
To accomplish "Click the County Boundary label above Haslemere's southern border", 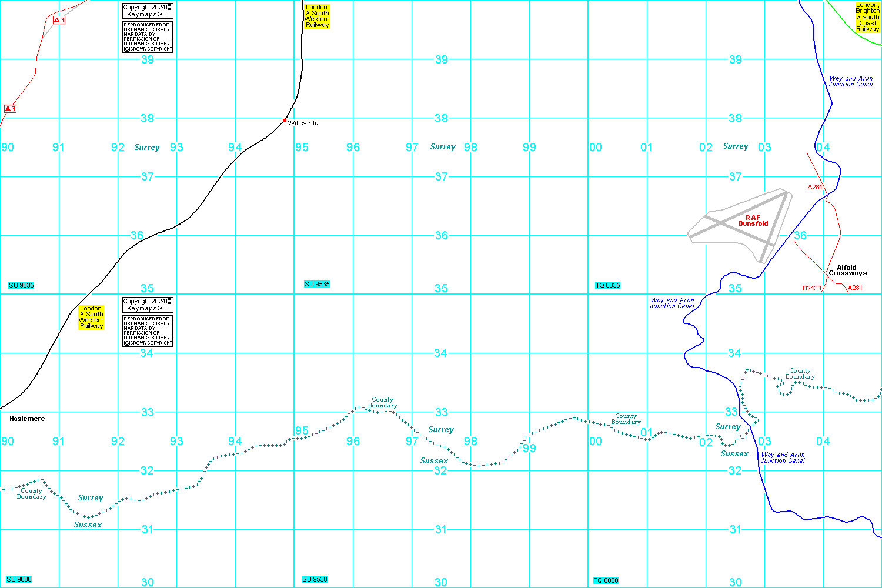I will pyautogui.click(x=31, y=493).
